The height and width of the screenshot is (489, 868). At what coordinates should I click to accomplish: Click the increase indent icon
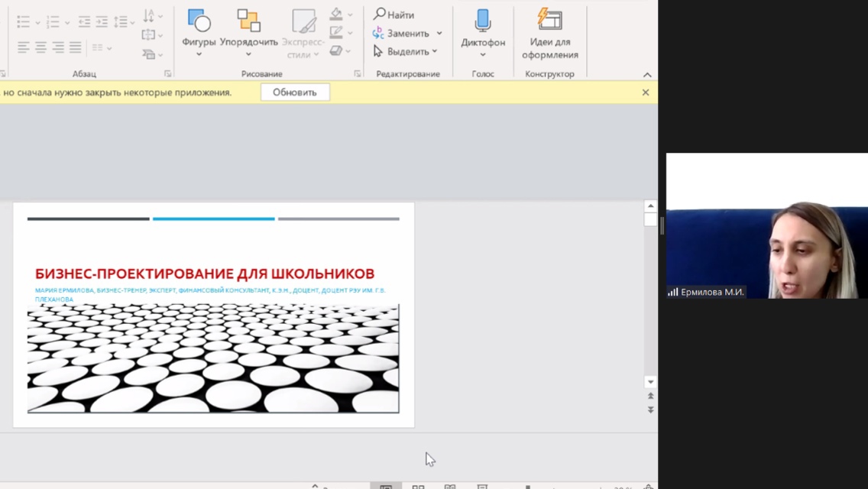(102, 21)
